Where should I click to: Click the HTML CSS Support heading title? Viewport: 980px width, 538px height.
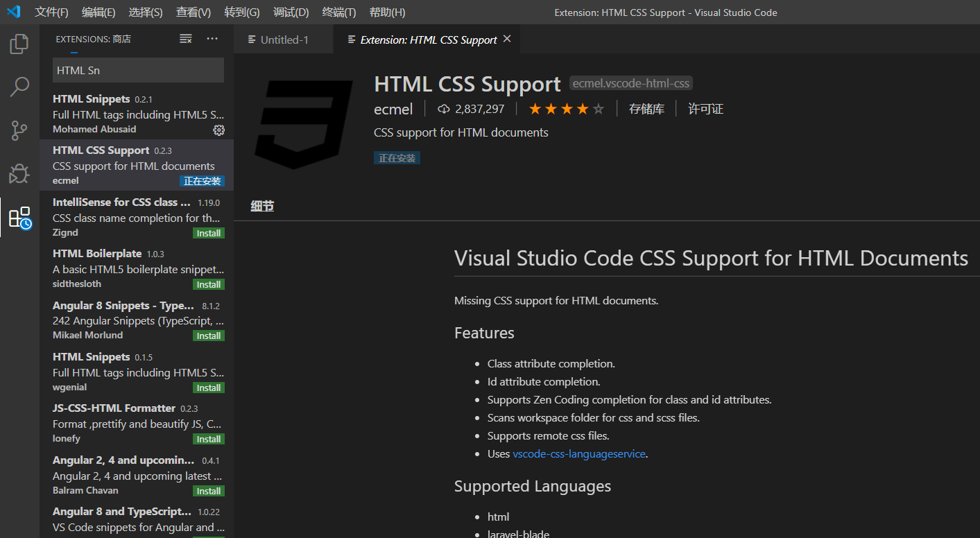point(467,84)
